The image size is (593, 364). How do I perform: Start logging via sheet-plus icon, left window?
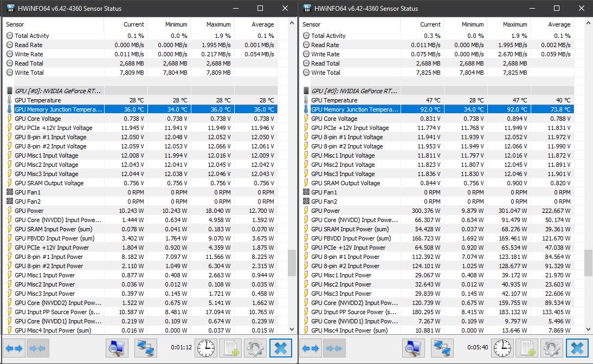[231, 348]
